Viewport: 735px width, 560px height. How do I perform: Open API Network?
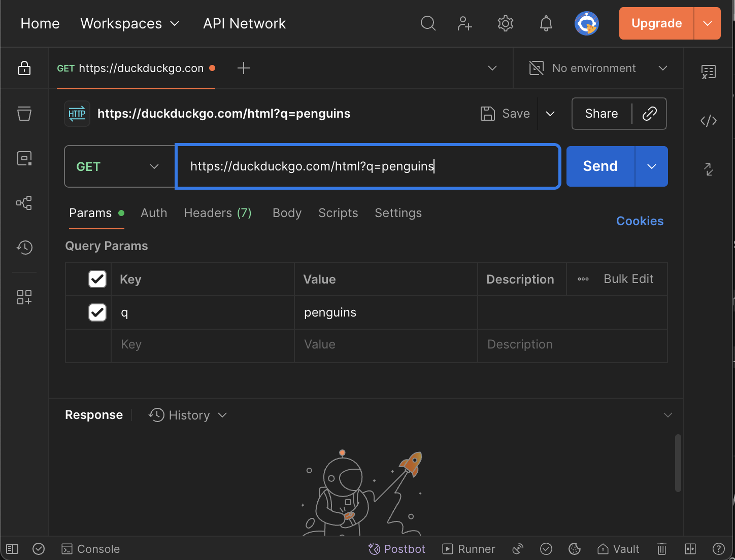(x=244, y=23)
